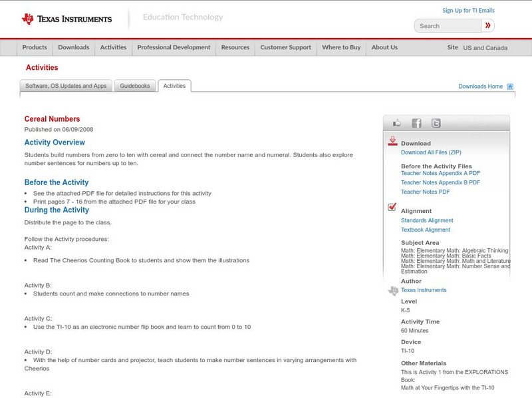Open the Activities nav menu
This screenshot has height=398, width=532.
click(x=113, y=47)
